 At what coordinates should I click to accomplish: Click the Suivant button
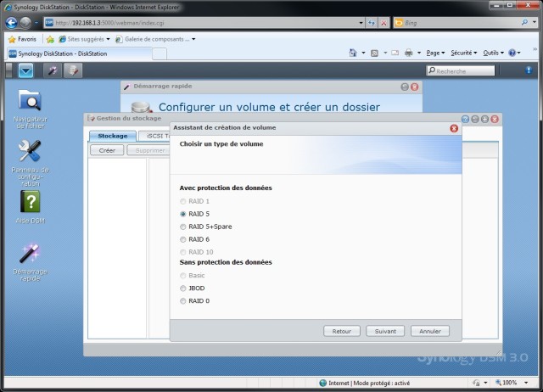pyautogui.click(x=385, y=332)
